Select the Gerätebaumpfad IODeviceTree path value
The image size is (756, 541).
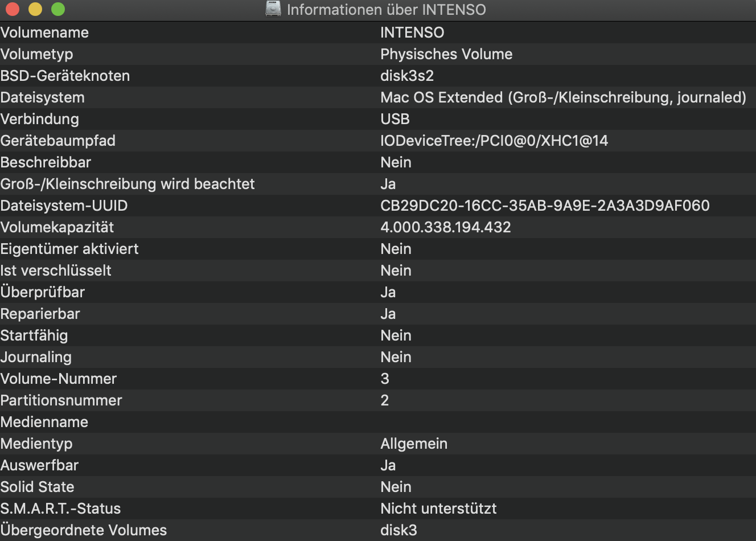tap(494, 141)
